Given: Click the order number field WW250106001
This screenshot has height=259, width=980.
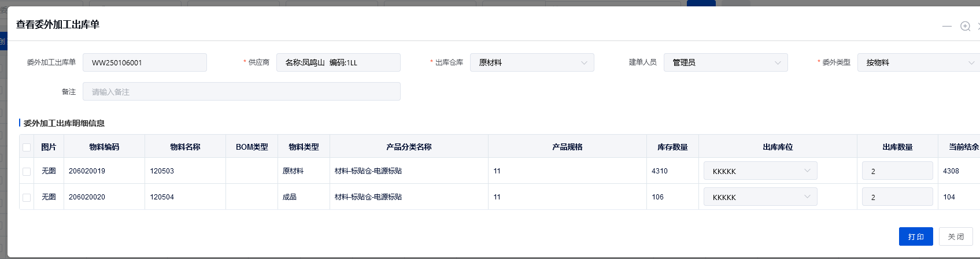Looking at the screenshot, I should pyautogui.click(x=145, y=62).
